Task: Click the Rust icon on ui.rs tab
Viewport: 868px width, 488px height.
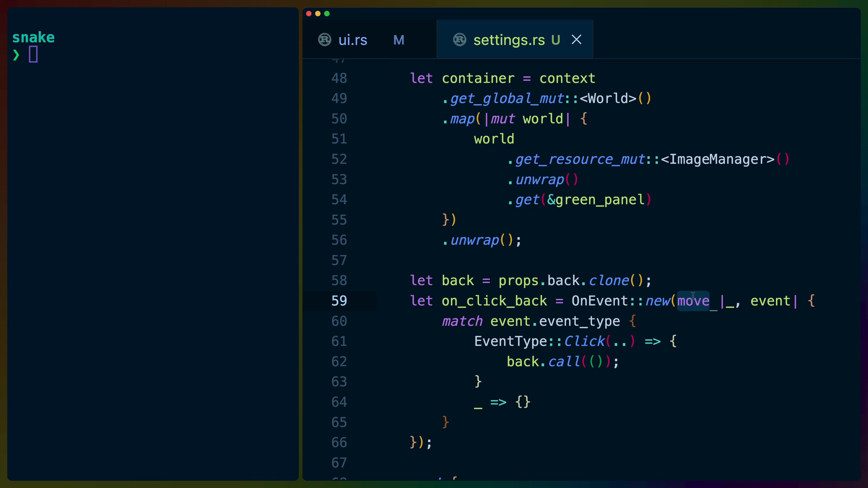Action: [x=325, y=40]
